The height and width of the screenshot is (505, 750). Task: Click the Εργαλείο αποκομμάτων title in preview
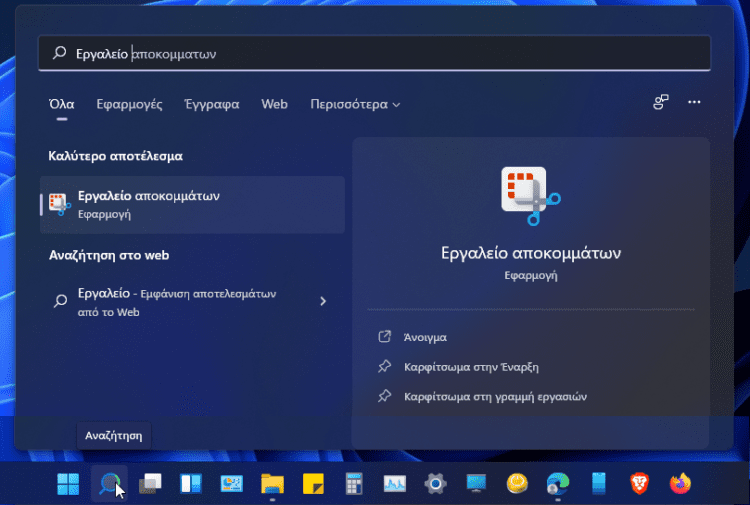pyautogui.click(x=531, y=252)
